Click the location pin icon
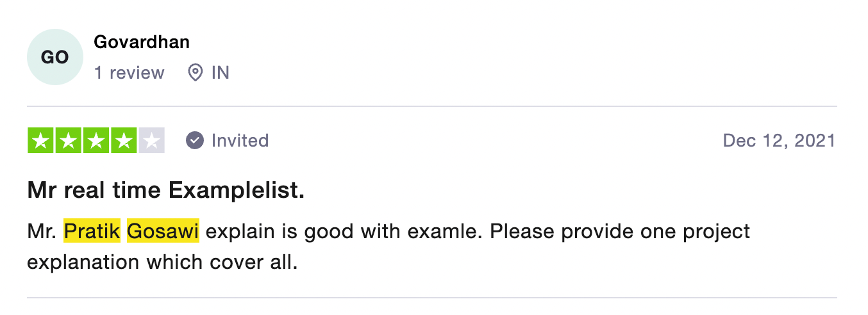The image size is (868, 315). [195, 73]
